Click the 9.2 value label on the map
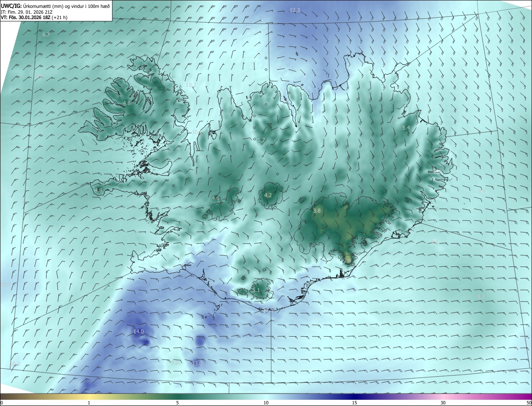 [175, 362]
